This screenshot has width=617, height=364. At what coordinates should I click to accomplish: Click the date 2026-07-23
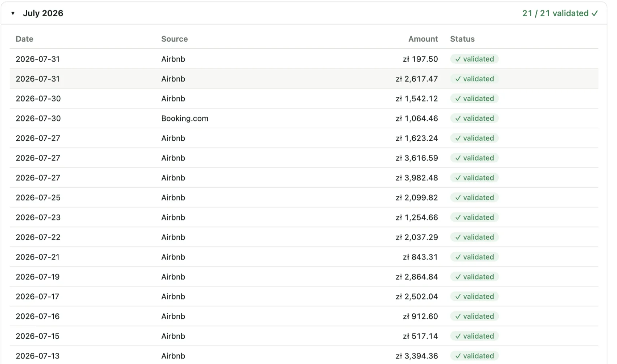tap(38, 217)
